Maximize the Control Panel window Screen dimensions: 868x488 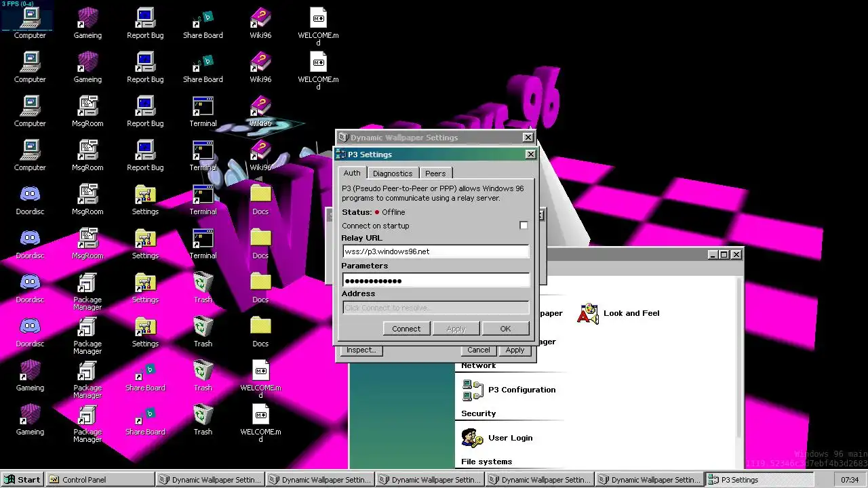724,255
